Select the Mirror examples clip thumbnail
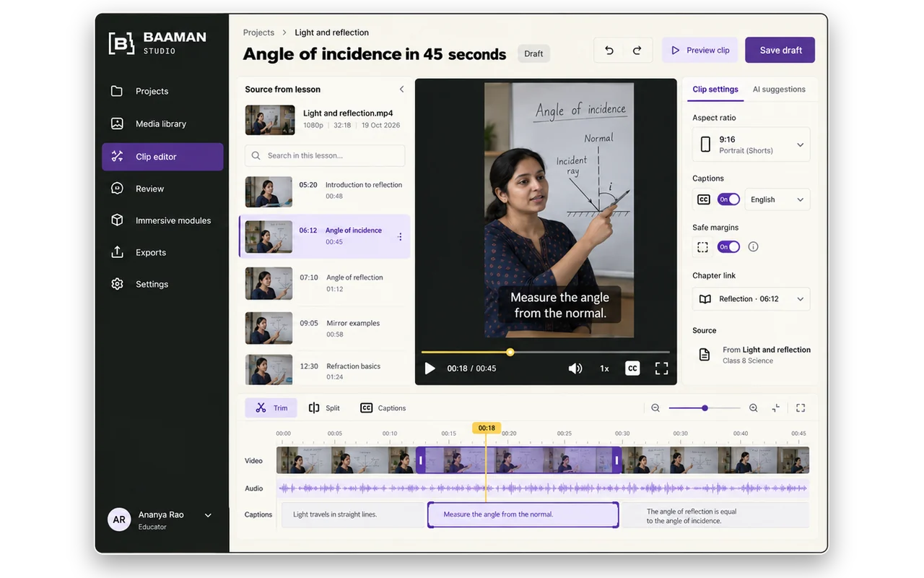924x578 pixels. coord(269,328)
